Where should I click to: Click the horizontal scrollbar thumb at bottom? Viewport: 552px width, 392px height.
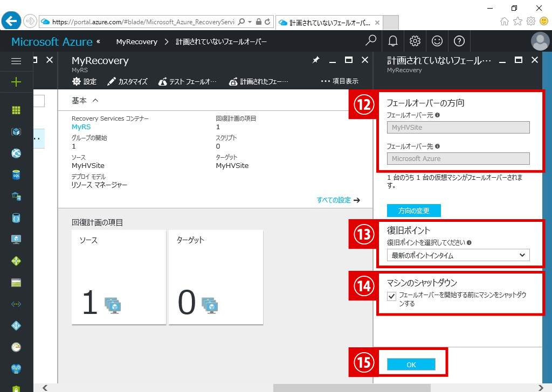[x=351, y=388]
